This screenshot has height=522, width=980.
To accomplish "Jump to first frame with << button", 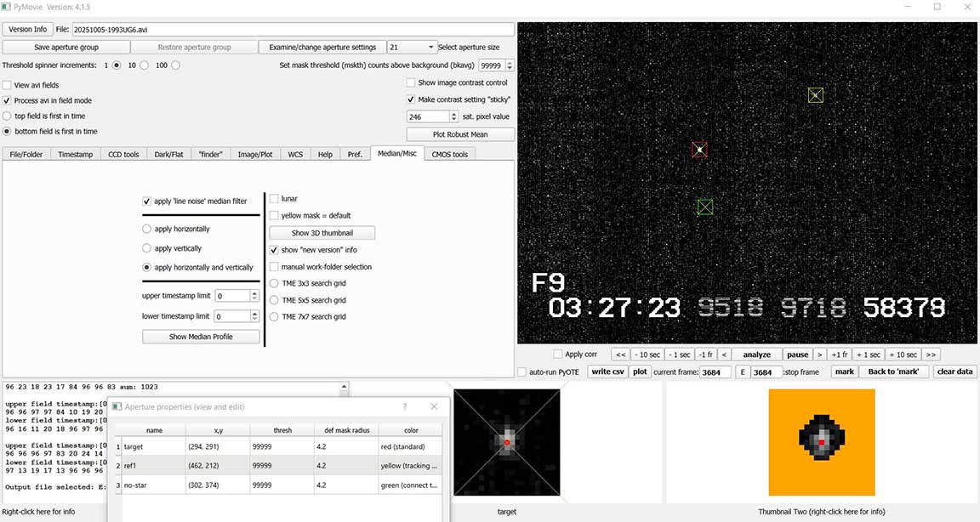I will tap(620, 355).
